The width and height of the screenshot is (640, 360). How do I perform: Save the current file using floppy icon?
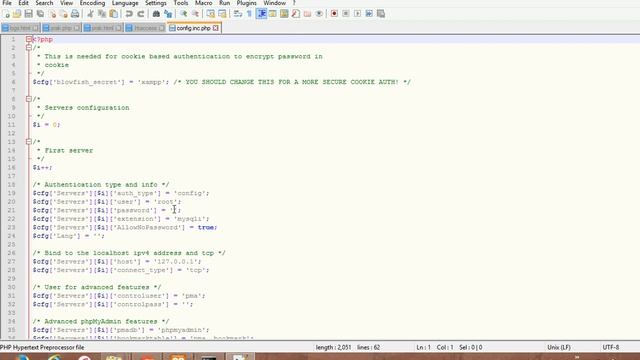[28, 14]
